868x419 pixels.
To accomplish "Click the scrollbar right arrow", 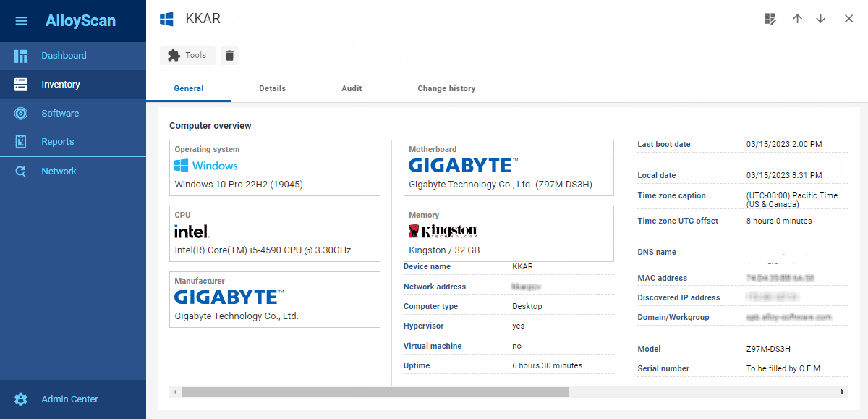I will click(x=843, y=392).
